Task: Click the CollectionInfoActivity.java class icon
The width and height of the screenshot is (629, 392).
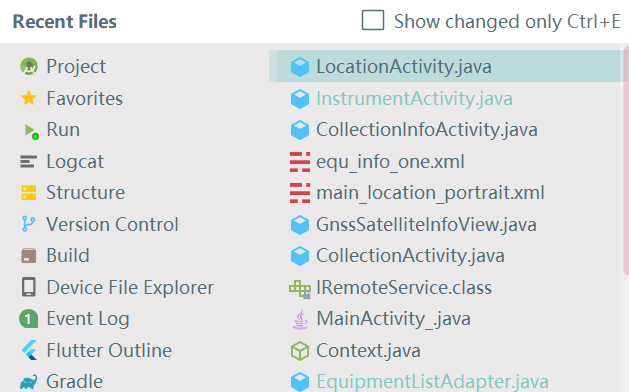Action: pos(300,130)
